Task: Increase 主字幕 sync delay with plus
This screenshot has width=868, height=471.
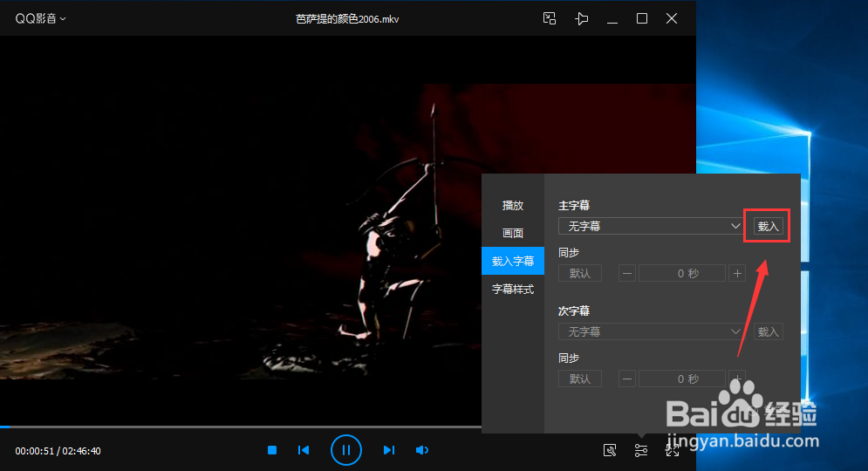Action: (x=737, y=273)
